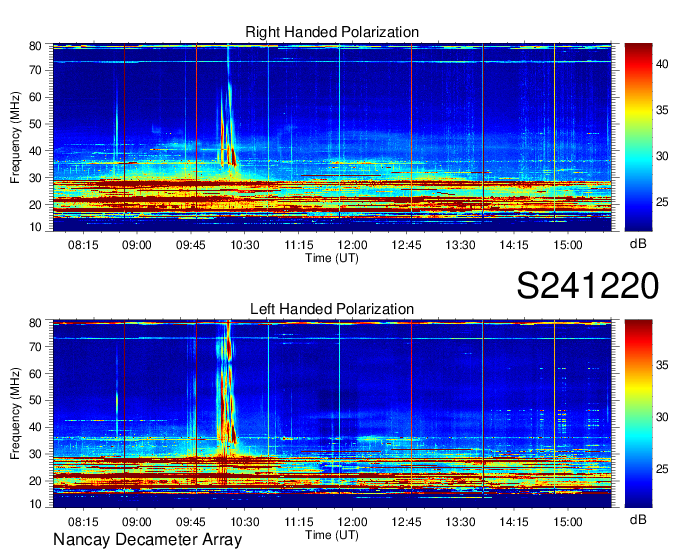Click "Time (UT)" label under Left Handed plot
This screenshot has width=680, height=552.
coord(332,535)
